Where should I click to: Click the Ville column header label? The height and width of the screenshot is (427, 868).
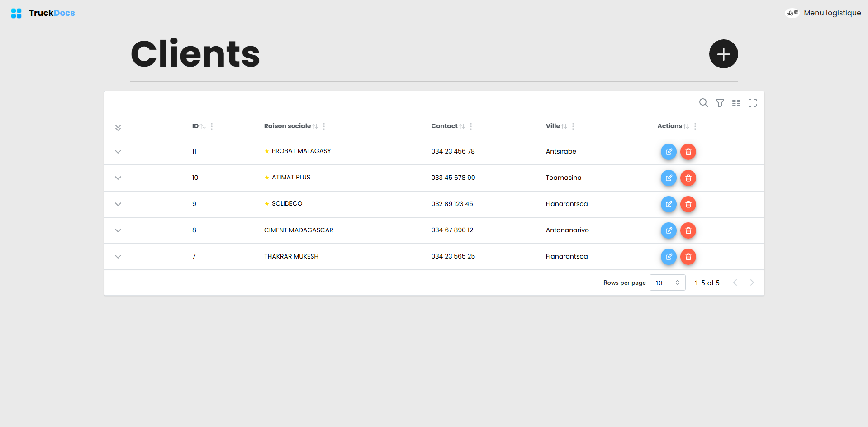[553, 126]
